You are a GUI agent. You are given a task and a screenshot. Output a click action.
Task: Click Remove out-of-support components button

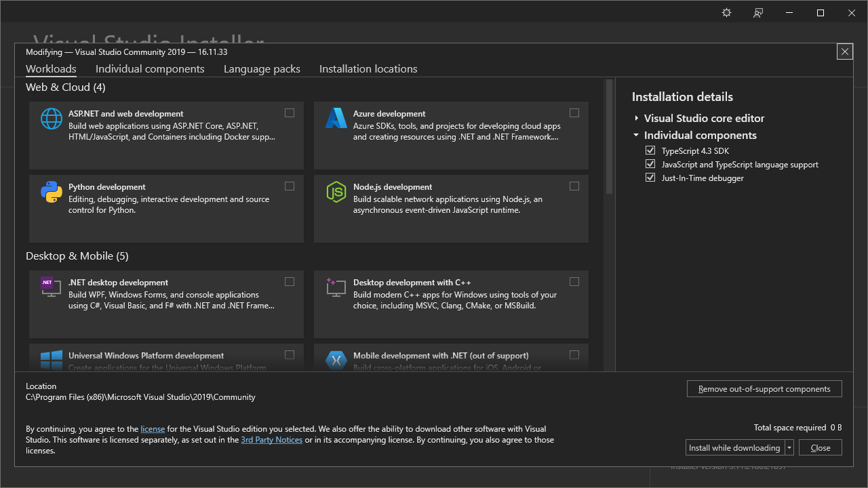764,389
